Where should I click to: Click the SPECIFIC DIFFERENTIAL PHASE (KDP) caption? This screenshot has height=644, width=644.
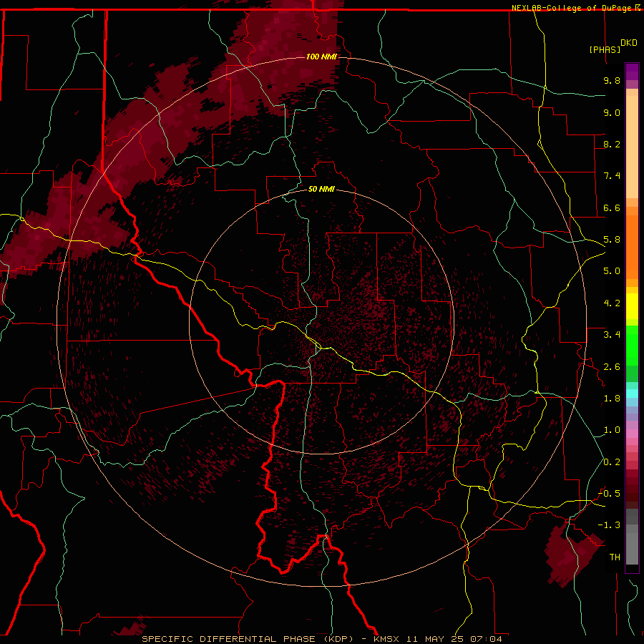click(x=248, y=639)
